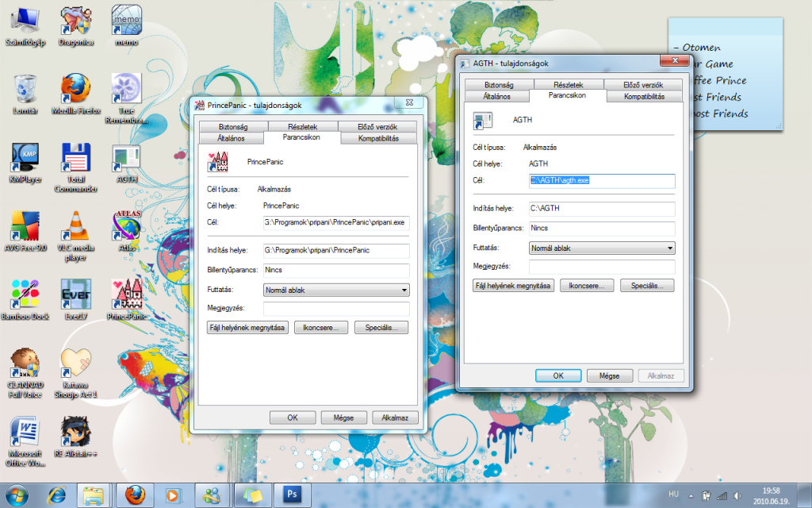The width and height of the screenshot is (812, 508).
Task: Open the KMPlayer desktop shortcut
Action: (25, 158)
